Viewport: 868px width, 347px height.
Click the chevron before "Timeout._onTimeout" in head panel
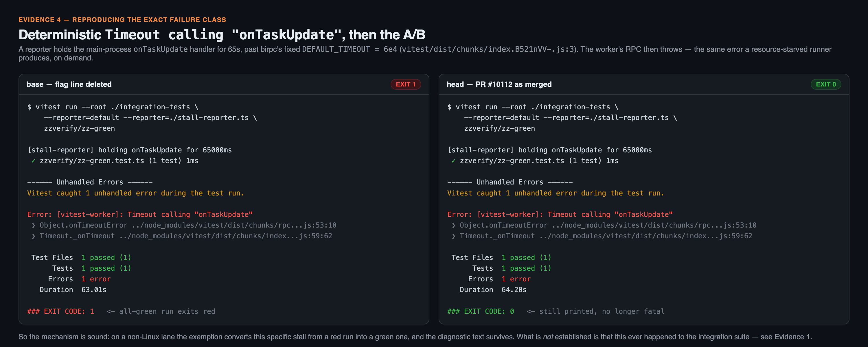click(454, 236)
